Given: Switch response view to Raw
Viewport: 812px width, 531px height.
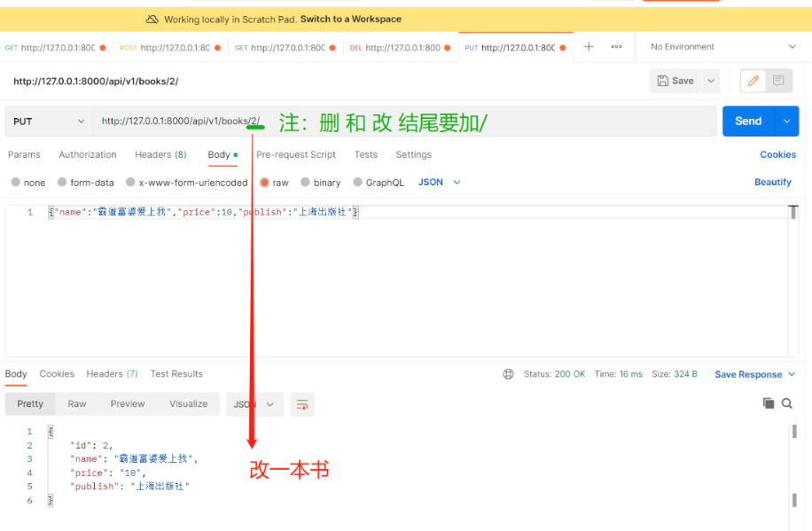Looking at the screenshot, I should 76,403.
